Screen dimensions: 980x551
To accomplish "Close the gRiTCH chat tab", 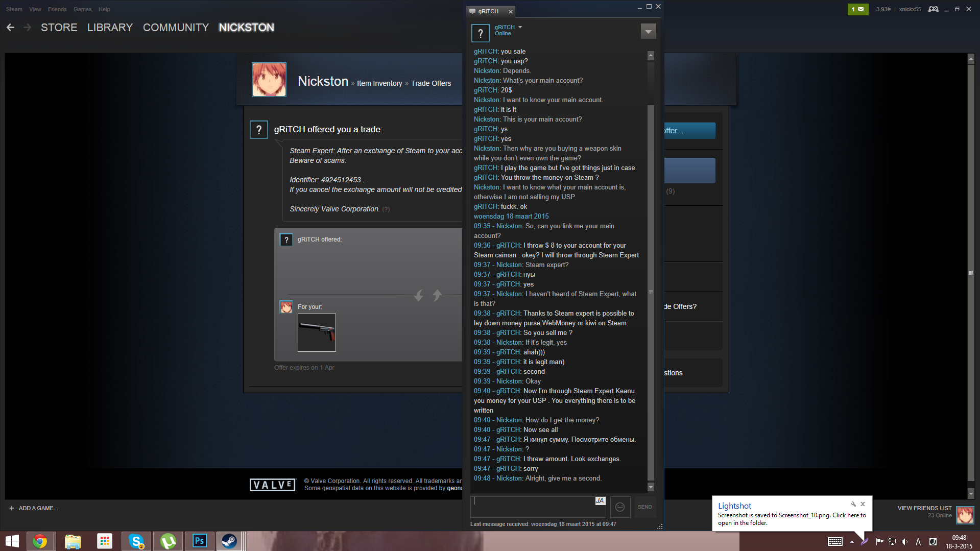I will [510, 11].
